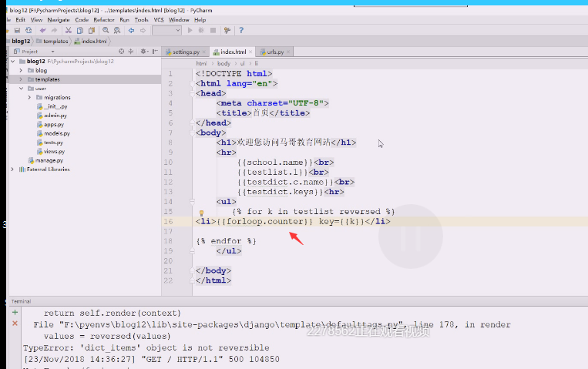This screenshot has width=588, height=369.
Task: Click the Cut scissors icon
Action: tap(69, 30)
